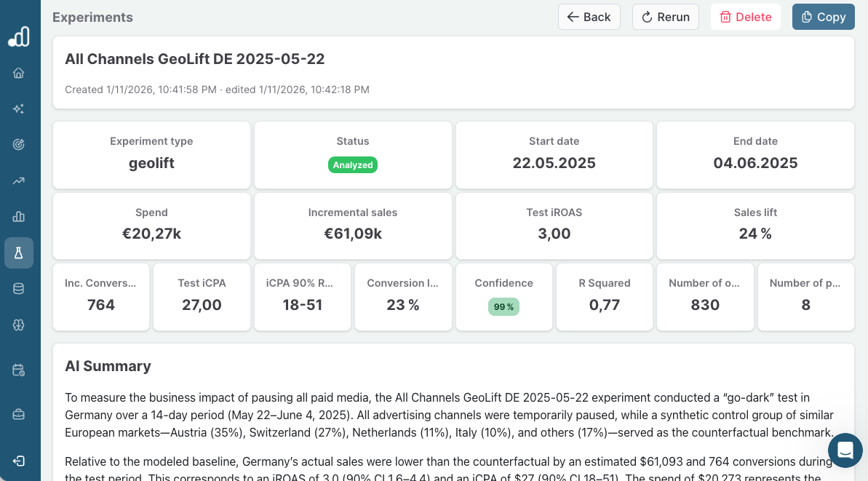Open the calendar schedule sidebar icon
Screen dimensions: 868x481
click(x=19, y=370)
